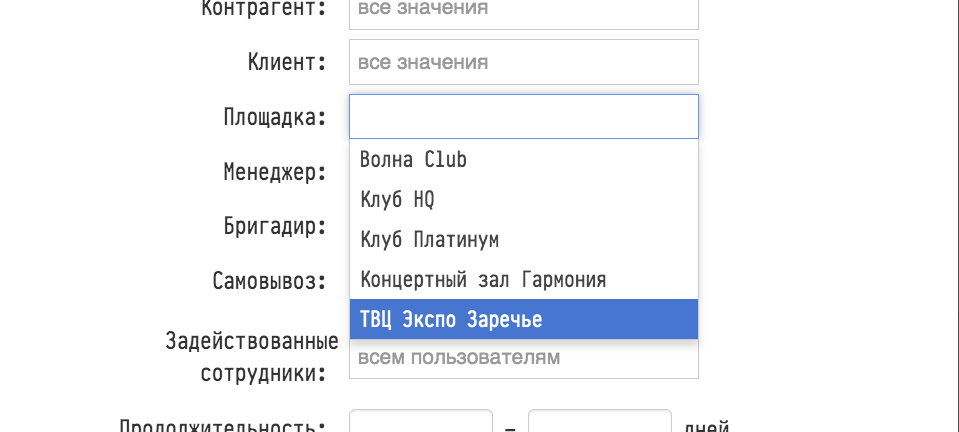Click the Самовывоз label
Image resolution: width=959 pixels, height=432 pixels.
tap(269, 280)
